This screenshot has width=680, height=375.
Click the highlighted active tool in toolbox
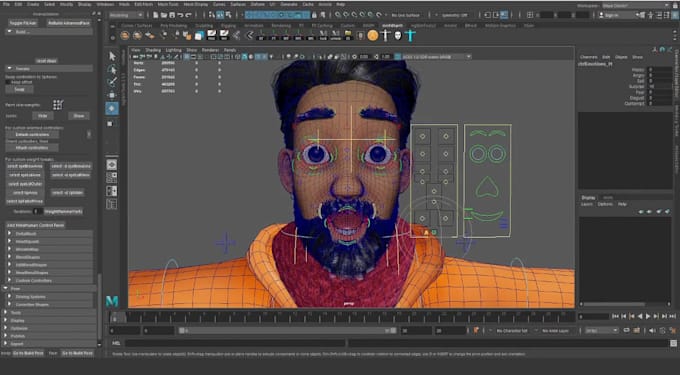pos(112,108)
